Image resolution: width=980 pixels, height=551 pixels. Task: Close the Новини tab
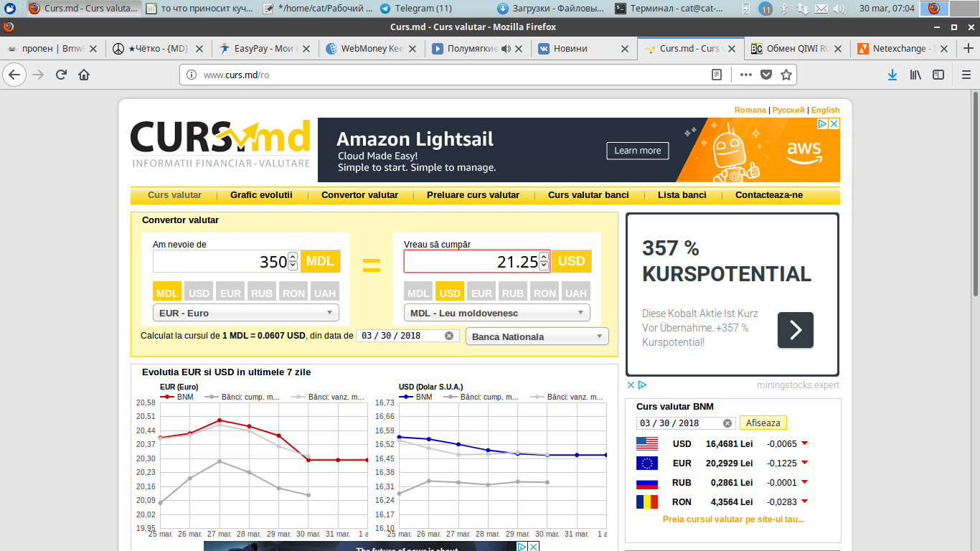click(625, 49)
